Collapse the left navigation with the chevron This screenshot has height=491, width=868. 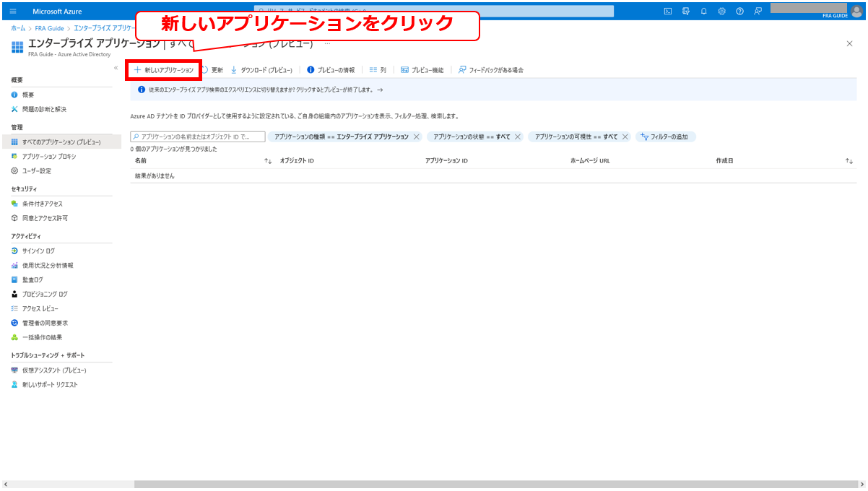coord(116,68)
